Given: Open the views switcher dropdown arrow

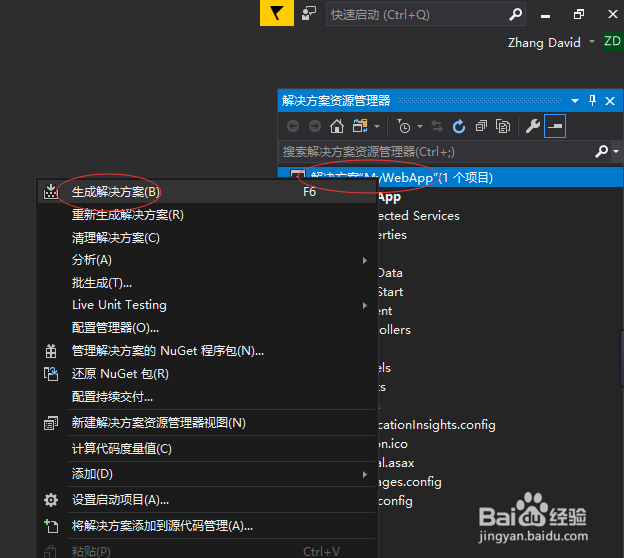Looking at the screenshot, I should (x=377, y=127).
